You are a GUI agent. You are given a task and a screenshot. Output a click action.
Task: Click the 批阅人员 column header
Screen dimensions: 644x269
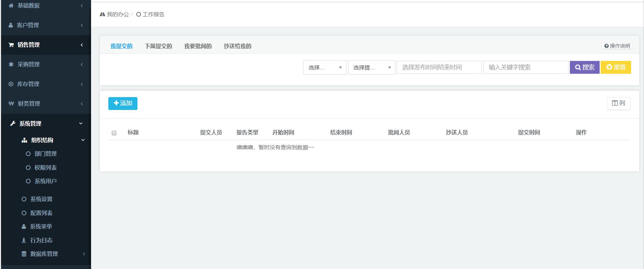coord(399,132)
